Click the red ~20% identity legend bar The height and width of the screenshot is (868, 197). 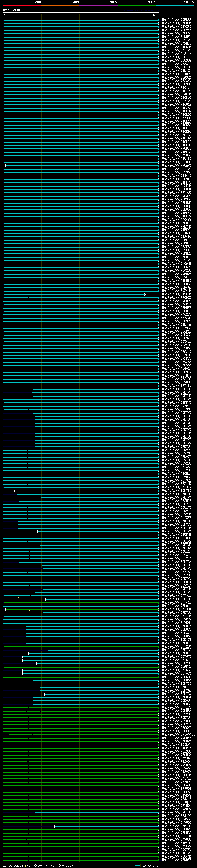pyautogui.click(x=22, y=6)
